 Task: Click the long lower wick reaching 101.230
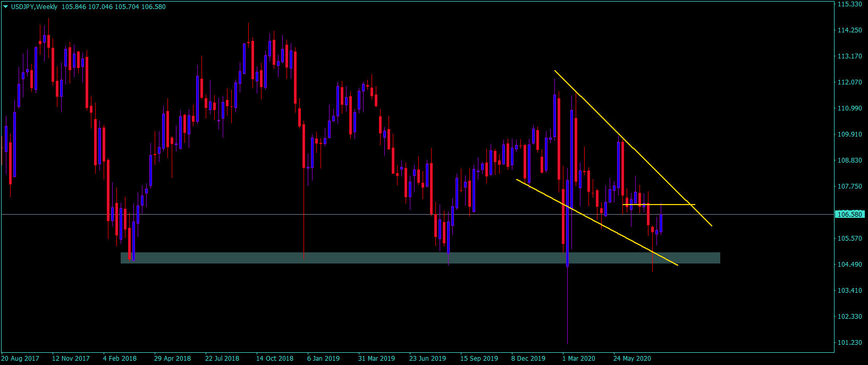pos(568,305)
